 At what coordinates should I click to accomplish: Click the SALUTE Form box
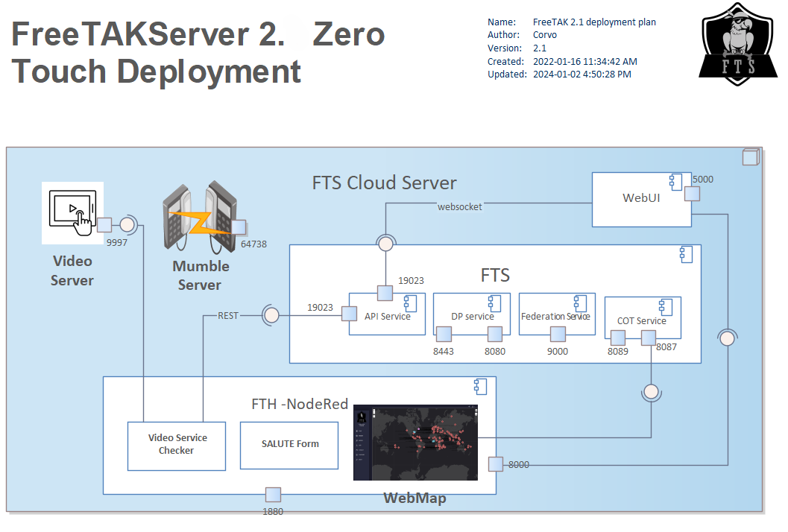pos(289,446)
